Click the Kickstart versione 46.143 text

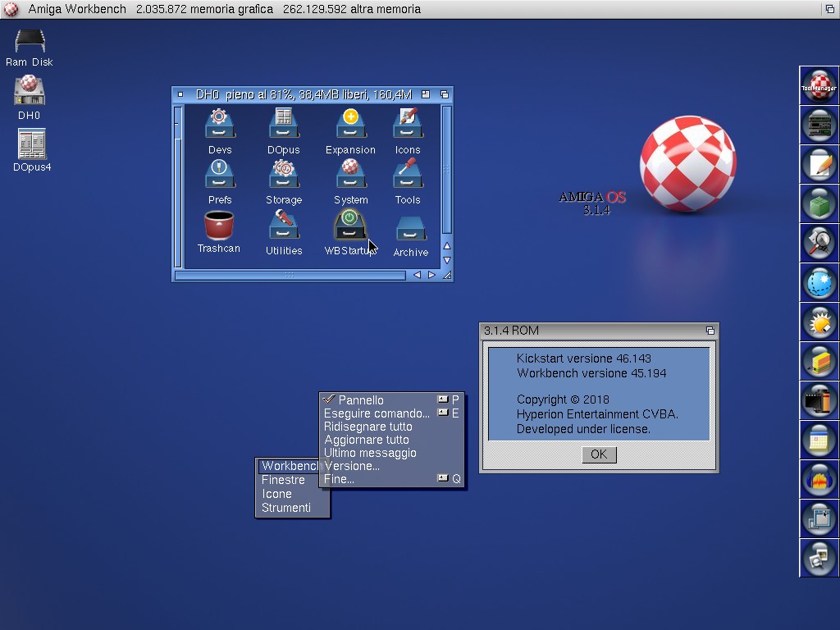point(583,358)
